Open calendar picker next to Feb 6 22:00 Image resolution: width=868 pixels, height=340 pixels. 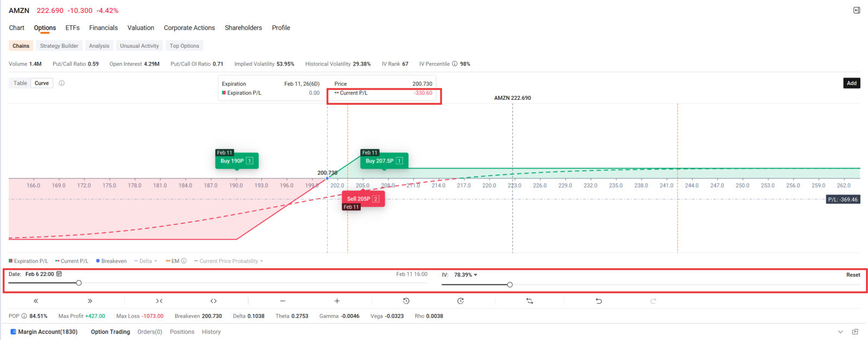pos(59,274)
